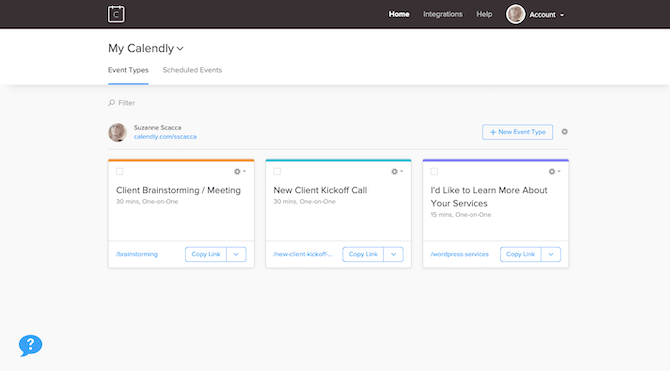Open the account settings gear beside New Event Type

tap(564, 132)
